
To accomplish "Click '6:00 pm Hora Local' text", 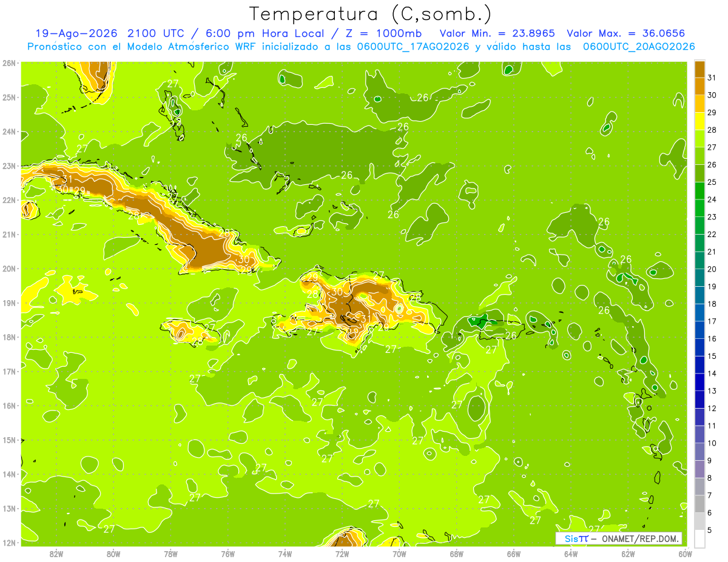I will pyautogui.click(x=265, y=33).
